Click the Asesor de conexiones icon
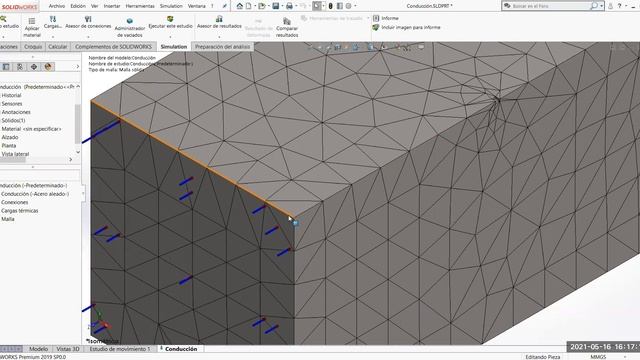Screen dimensions: 640x360 [88, 19]
